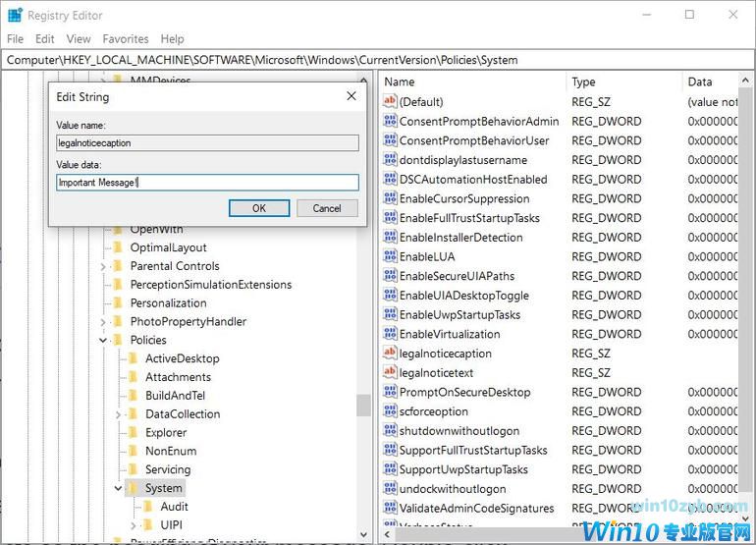Click the tree pane scroll down arrow
Screen dimensions: 756x545
tap(363, 534)
